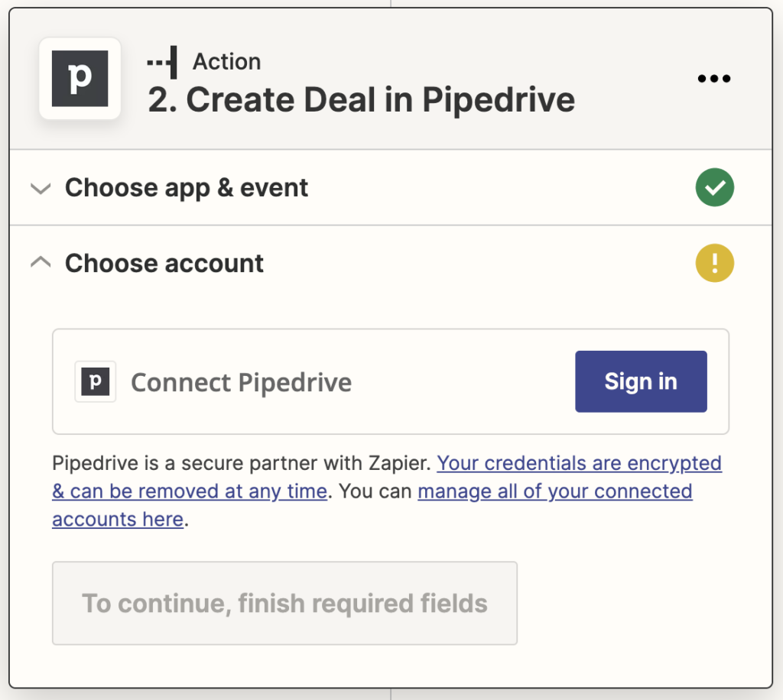783x700 pixels.
Task: Open manage all connected accounts link
Action: 554,491
